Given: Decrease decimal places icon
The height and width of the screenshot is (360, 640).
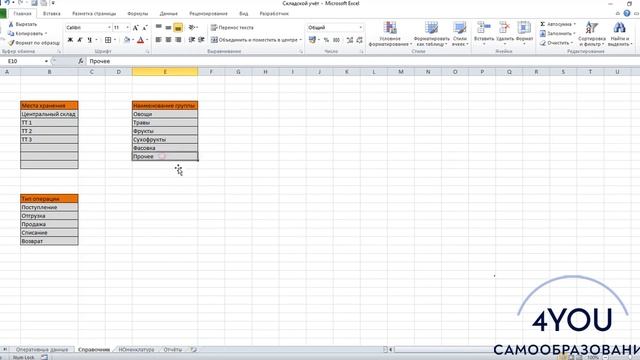Looking at the screenshot, I should (x=360, y=40).
